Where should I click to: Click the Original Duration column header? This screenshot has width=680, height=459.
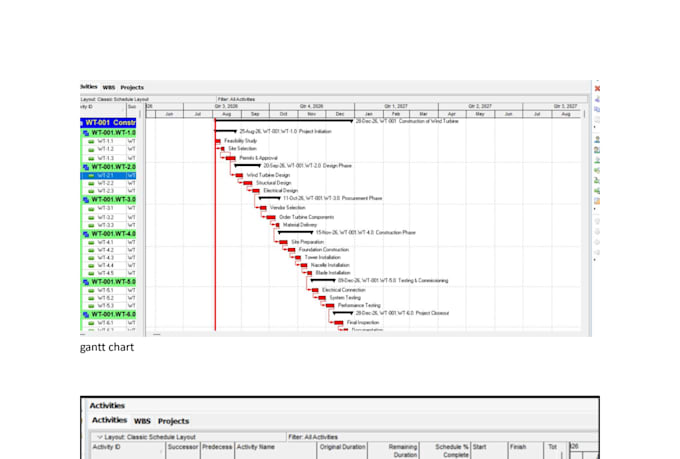point(342,451)
